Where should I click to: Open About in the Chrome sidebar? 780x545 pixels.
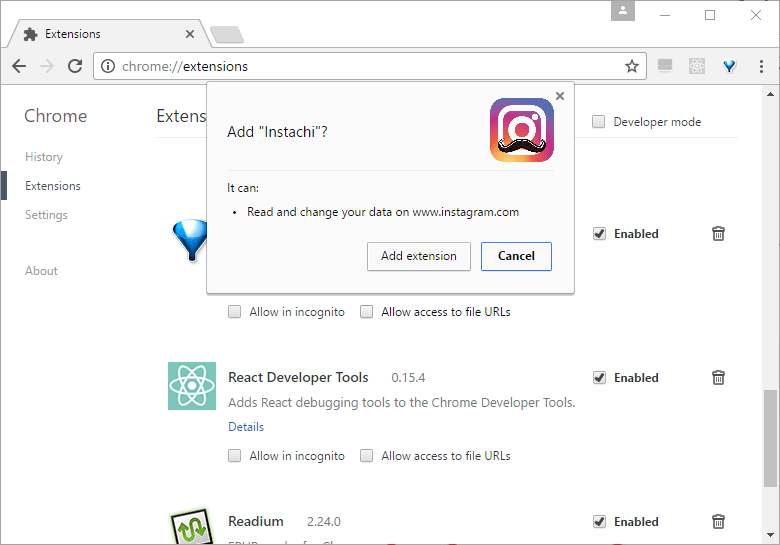point(41,271)
